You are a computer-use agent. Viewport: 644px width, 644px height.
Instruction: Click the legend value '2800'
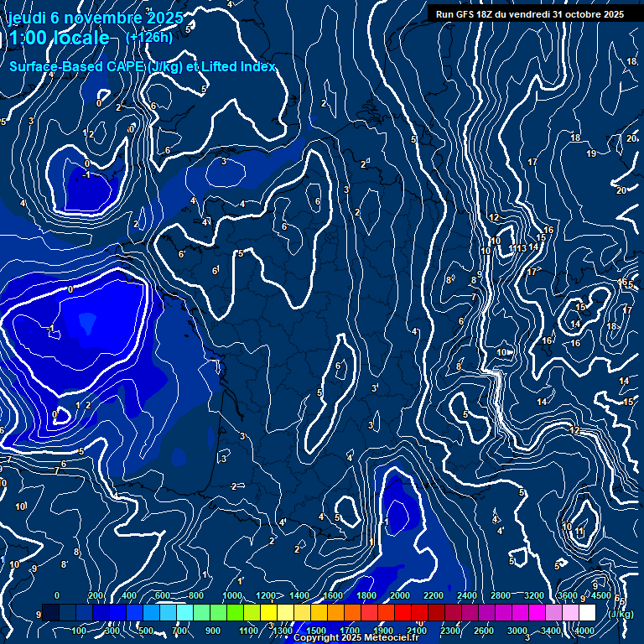(501, 595)
